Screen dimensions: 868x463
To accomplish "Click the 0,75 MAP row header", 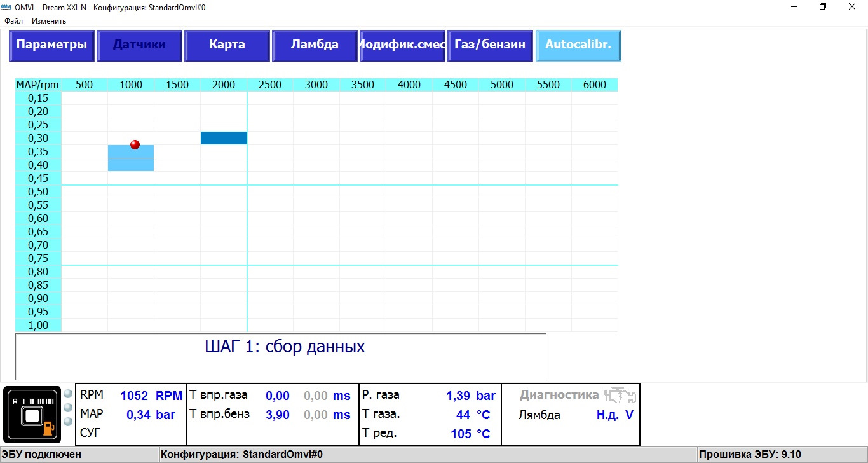I will pyautogui.click(x=38, y=258).
